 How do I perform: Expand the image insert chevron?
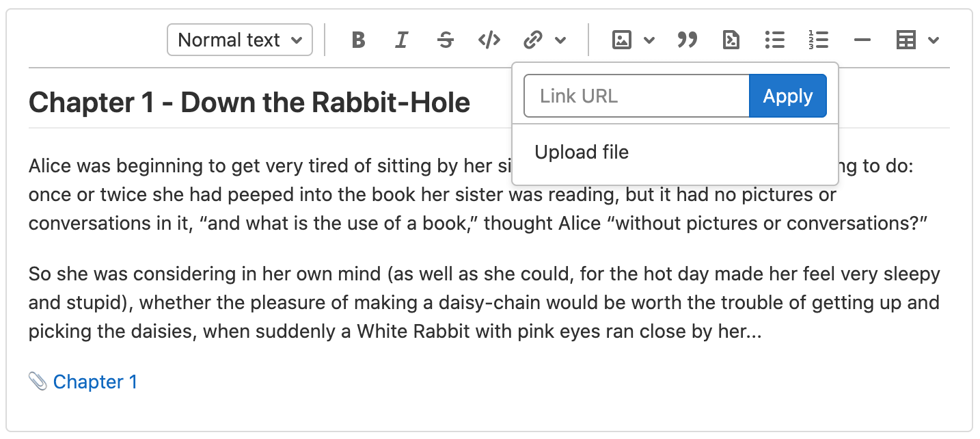coord(649,40)
